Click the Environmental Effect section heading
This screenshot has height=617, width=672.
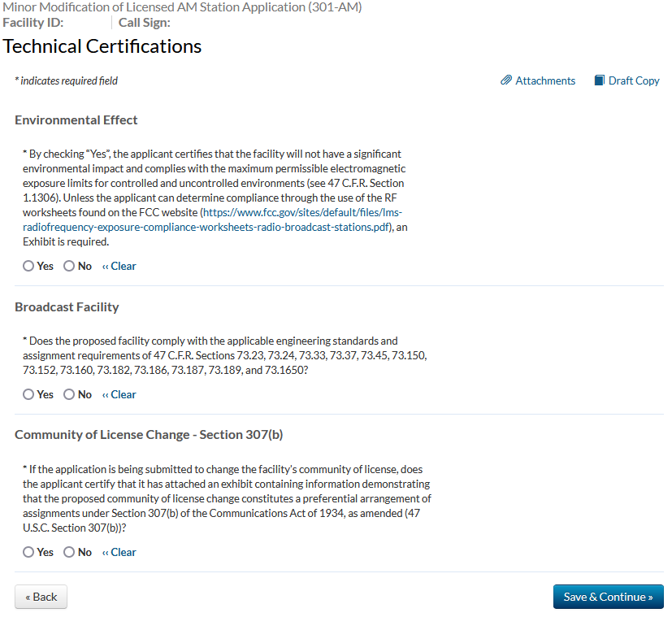coord(76,119)
